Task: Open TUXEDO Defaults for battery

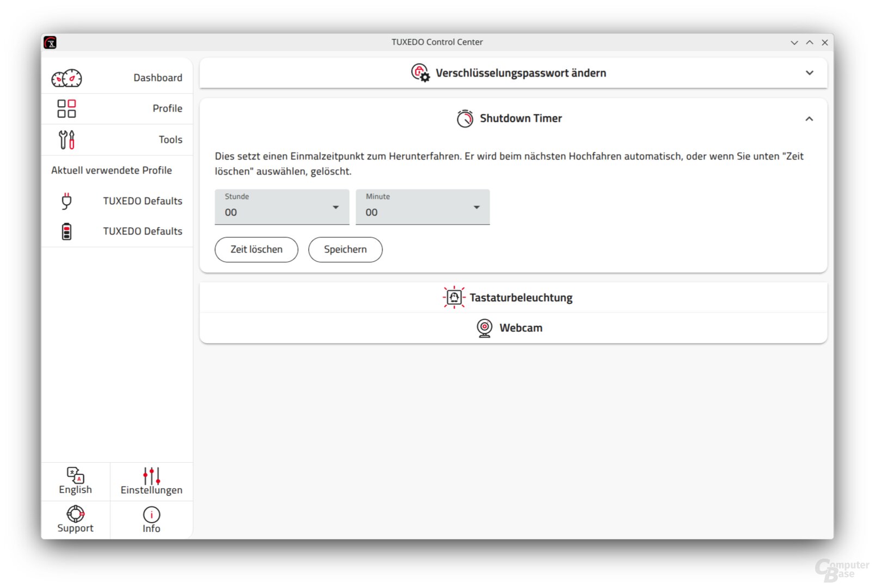Action: click(x=143, y=231)
